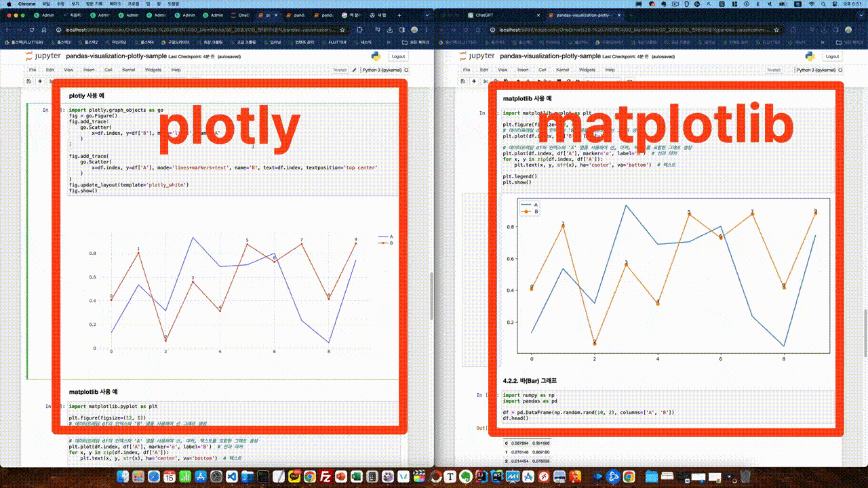The width and height of the screenshot is (868, 488).
Task: Rename notebook via title in right Jupyter window
Action: point(551,56)
